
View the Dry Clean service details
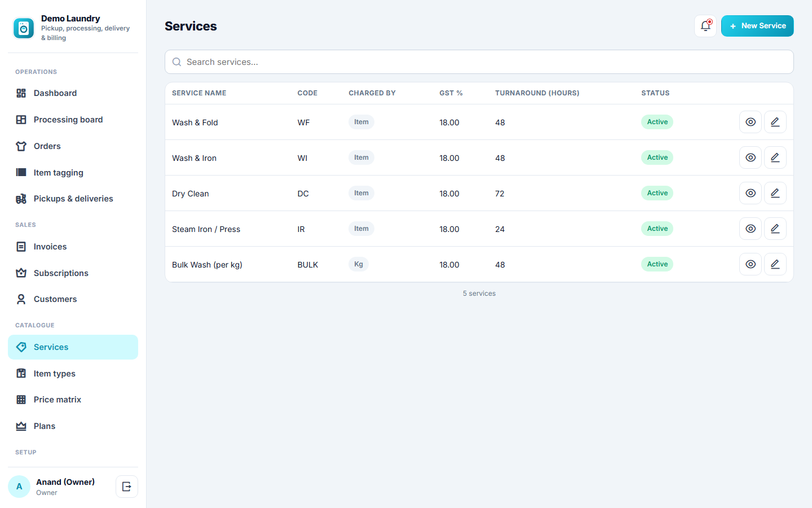coord(751,193)
